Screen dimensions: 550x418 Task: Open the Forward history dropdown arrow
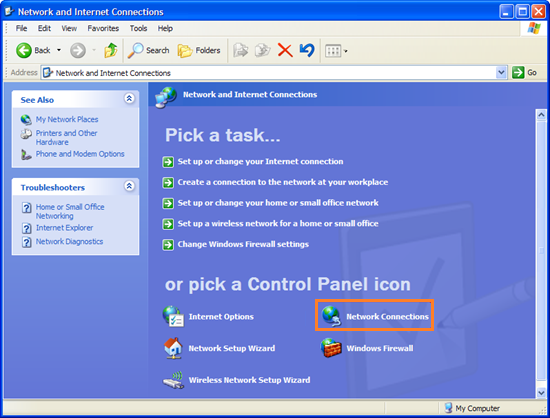(94, 50)
